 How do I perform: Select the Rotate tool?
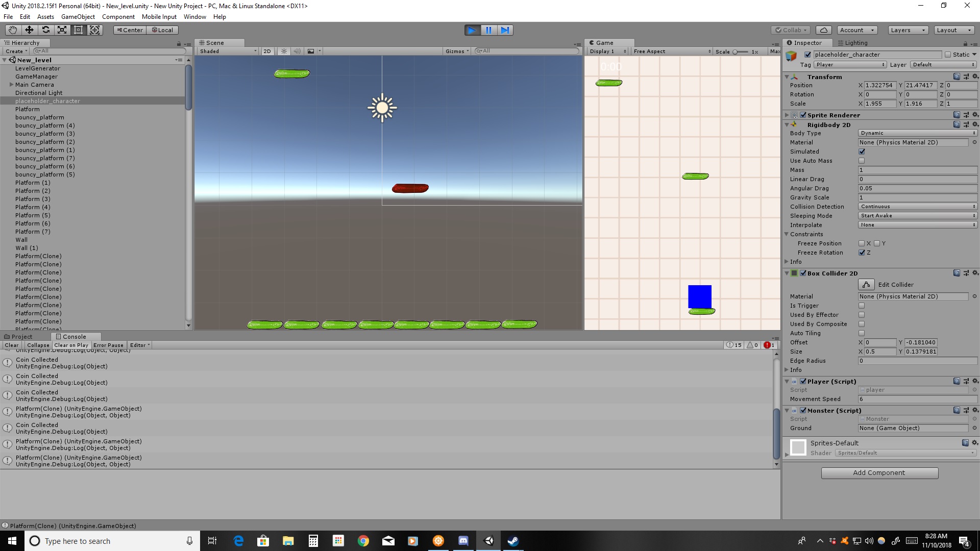(45, 30)
